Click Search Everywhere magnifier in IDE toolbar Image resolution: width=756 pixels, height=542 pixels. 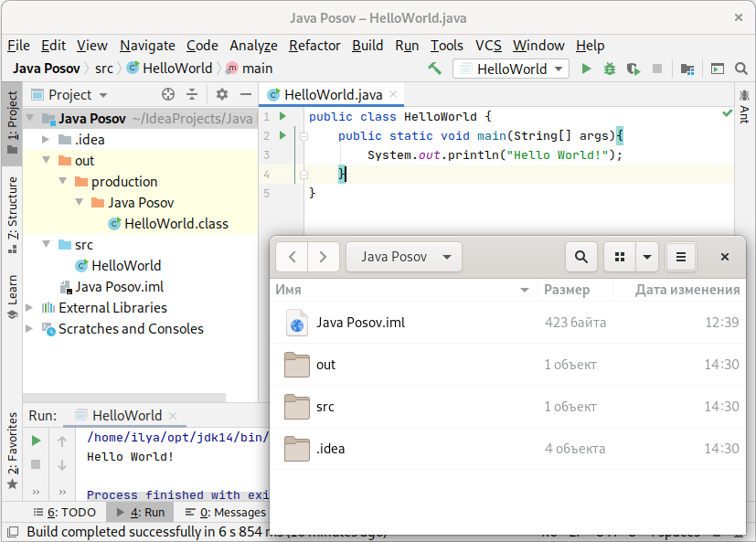point(742,69)
